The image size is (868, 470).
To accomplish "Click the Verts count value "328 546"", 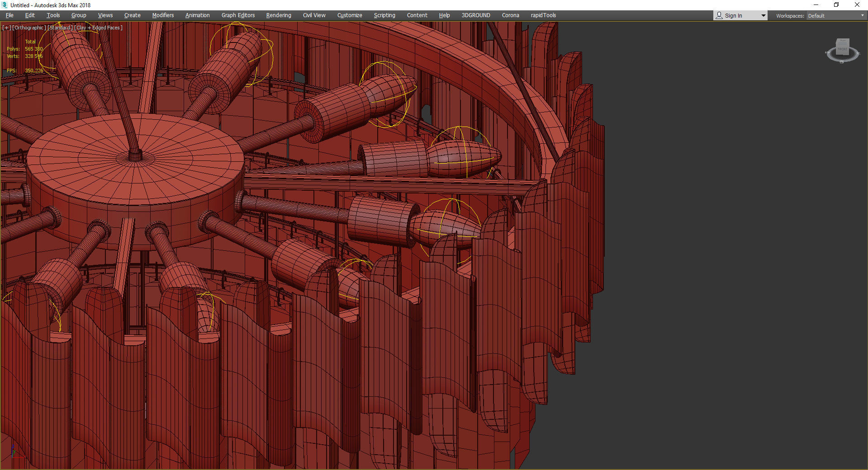I will 34,56.
